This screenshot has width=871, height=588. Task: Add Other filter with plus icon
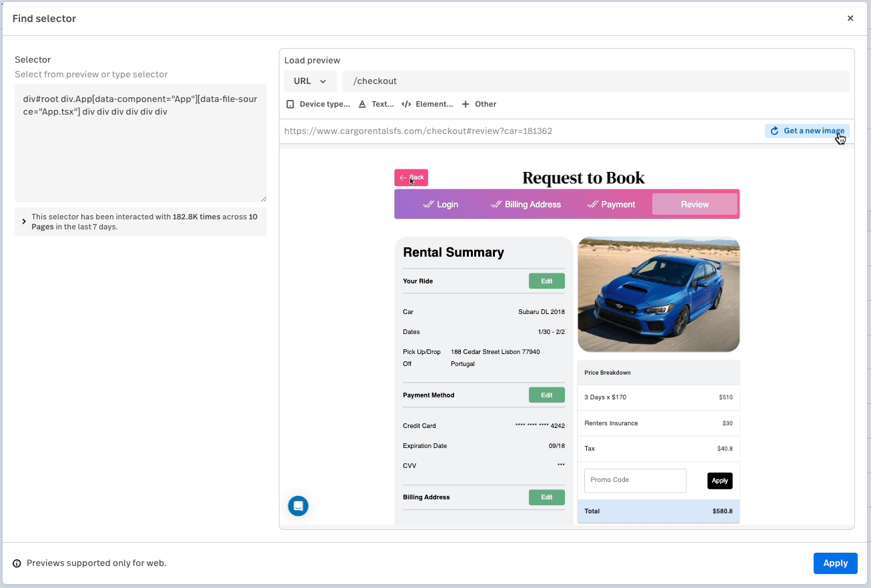point(466,104)
